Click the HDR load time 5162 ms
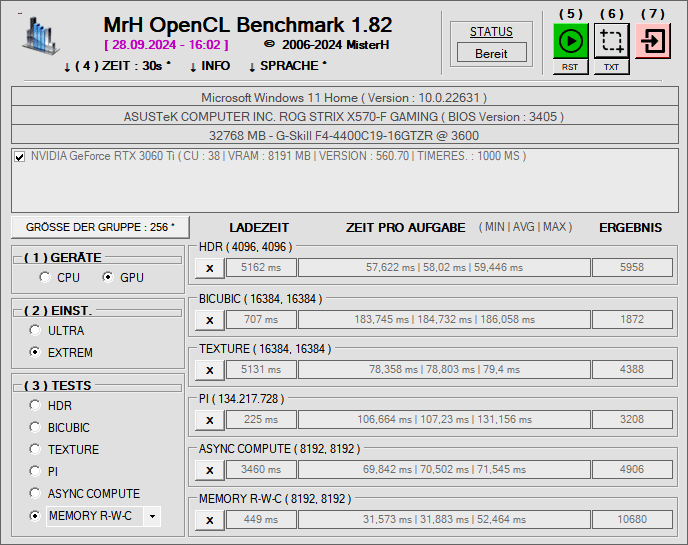Viewport: 688px width, 545px height. click(x=261, y=268)
